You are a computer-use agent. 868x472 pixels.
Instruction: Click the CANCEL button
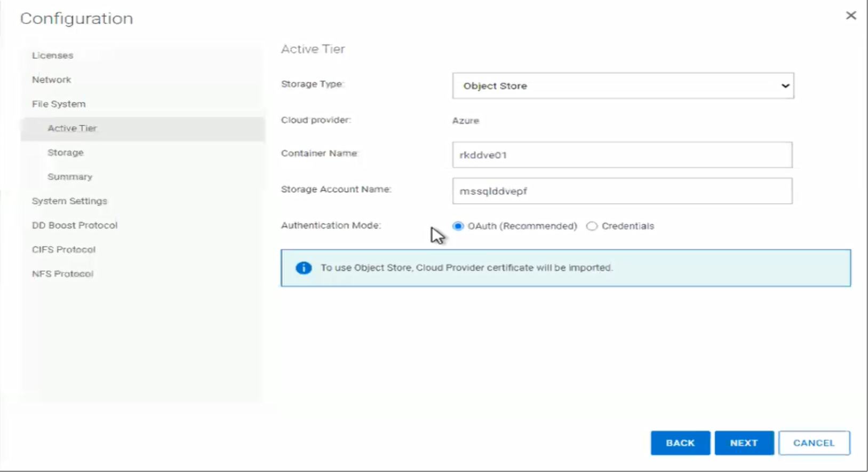pos(814,443)
